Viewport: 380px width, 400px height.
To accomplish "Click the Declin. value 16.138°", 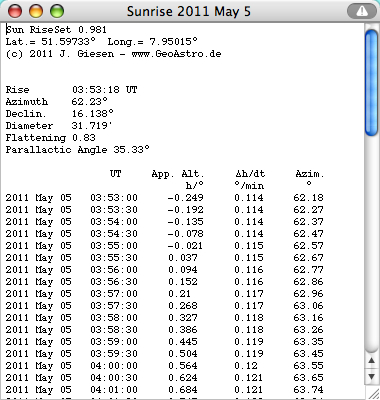I will (x=93, y=114).
